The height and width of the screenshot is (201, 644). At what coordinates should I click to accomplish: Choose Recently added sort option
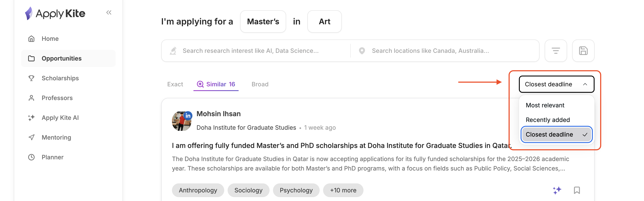[548, 120]
